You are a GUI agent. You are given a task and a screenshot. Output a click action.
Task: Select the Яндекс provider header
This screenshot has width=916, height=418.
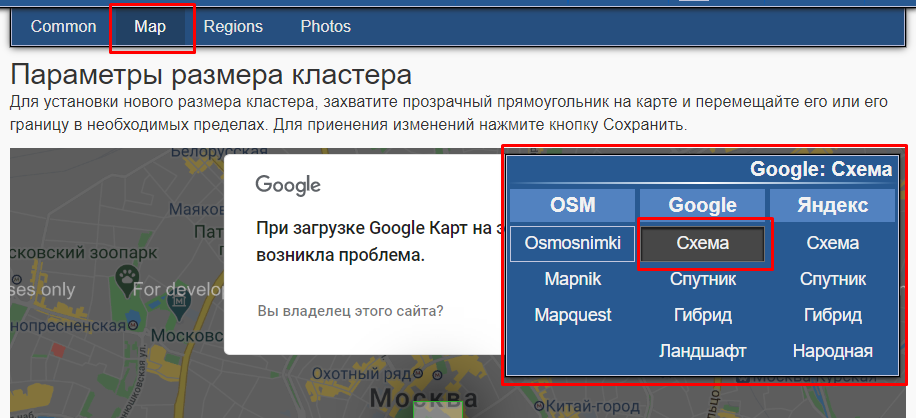[x=832, y=205]
